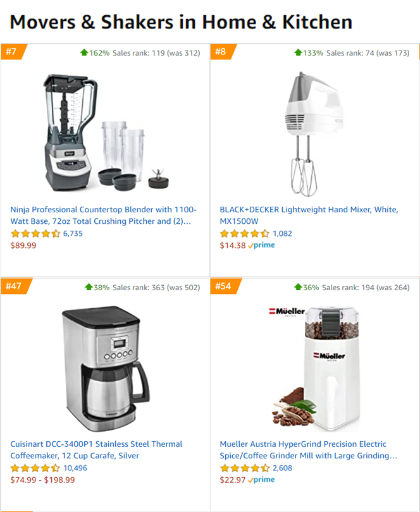Image resolution: width=420 pixels, height=512 pixels.
Task: Open the BLACK+DECKER Lightweight Hand Mixer link
Action: tap(309, 216)
